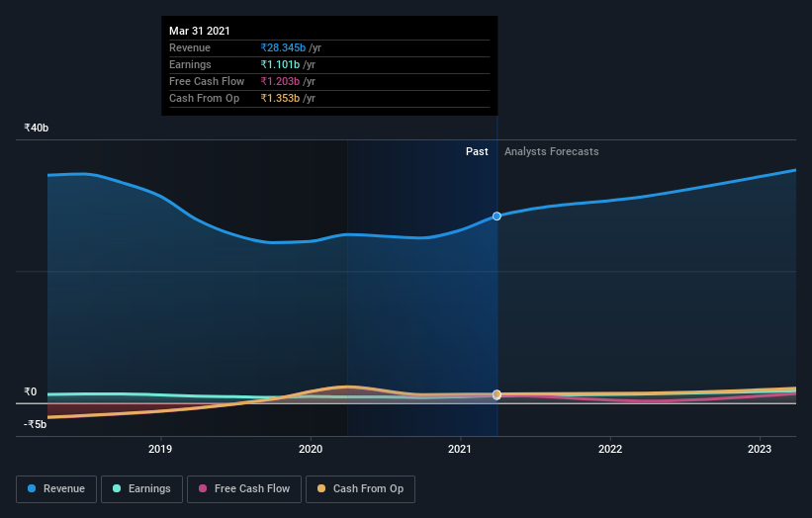Click the Analysts Forecasts label
The image size is (812, 518).
point(552,151)
